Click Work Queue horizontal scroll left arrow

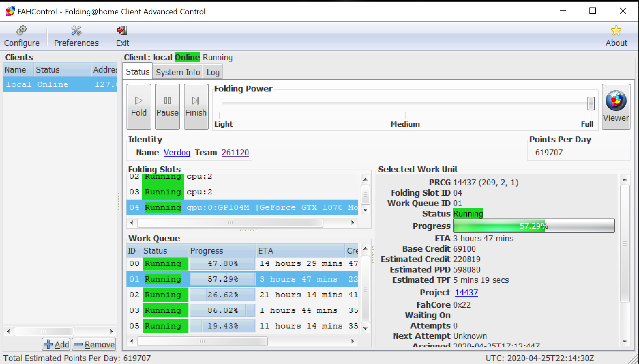pos(132,341)
